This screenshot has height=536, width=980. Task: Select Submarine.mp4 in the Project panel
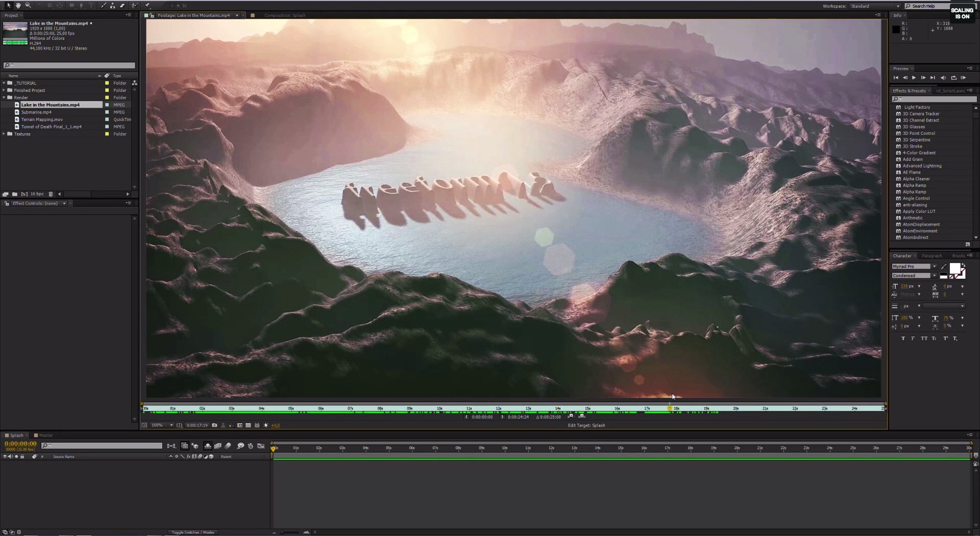pos(36,112)
